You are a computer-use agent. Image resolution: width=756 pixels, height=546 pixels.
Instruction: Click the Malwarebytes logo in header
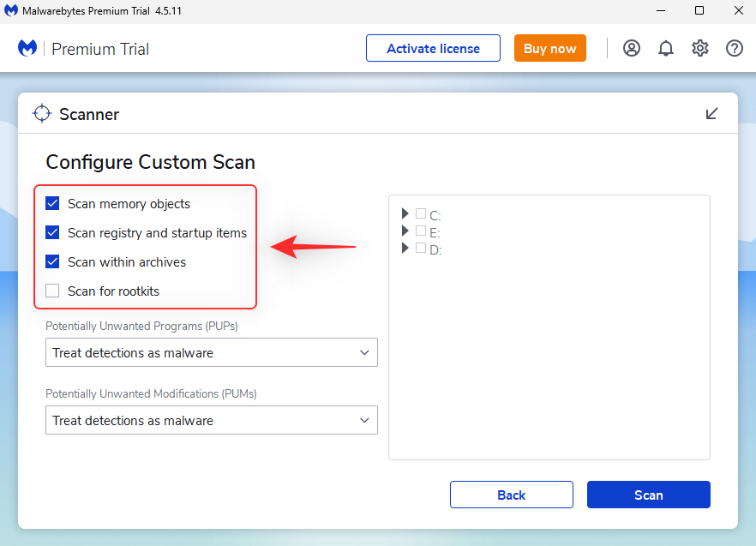click(x=27, y=48)
